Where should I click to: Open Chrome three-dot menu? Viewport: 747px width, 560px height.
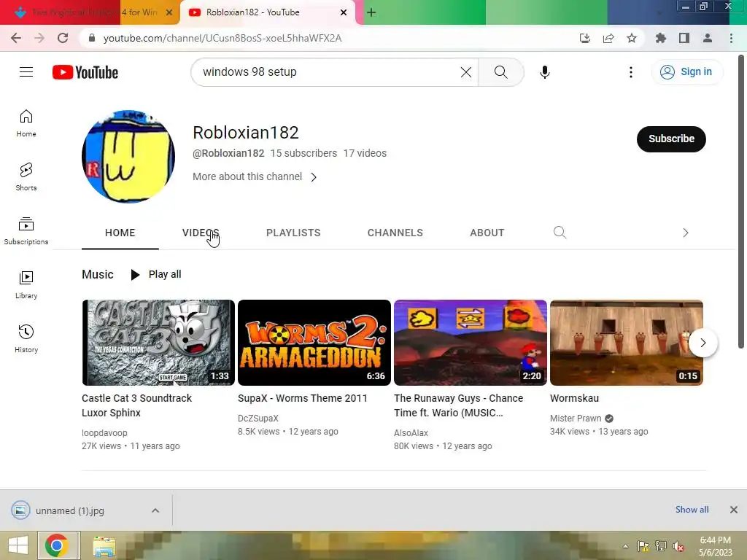tap(731, 38)
